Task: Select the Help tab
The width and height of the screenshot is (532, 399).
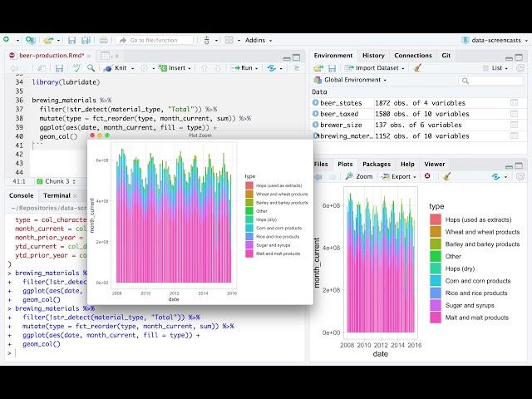Action: [407, 164]
